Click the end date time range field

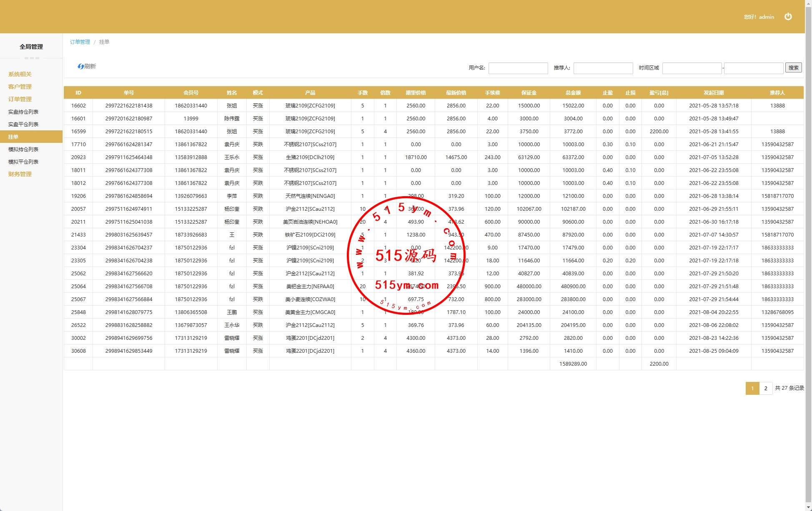(754, 68)
